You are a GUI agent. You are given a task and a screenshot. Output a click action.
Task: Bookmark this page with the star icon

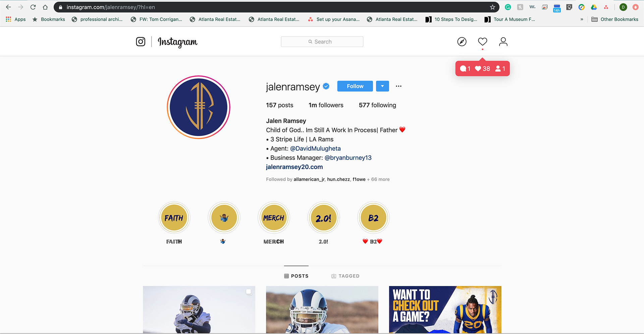[492, 7]
